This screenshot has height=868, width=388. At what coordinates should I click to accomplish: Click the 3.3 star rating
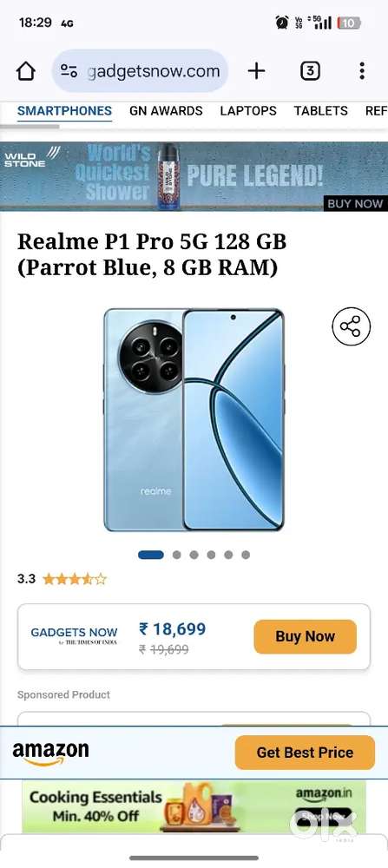pyautogui.click(x=62, y=579)
